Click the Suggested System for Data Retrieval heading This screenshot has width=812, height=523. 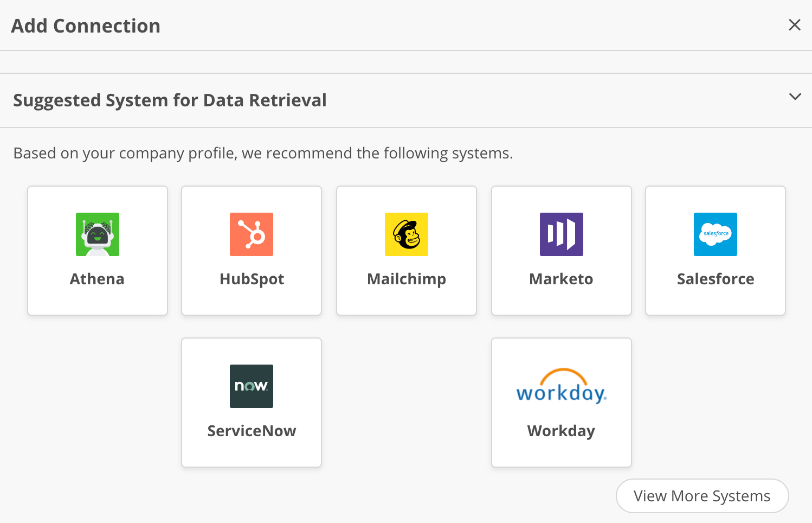[x=170, y=100]
